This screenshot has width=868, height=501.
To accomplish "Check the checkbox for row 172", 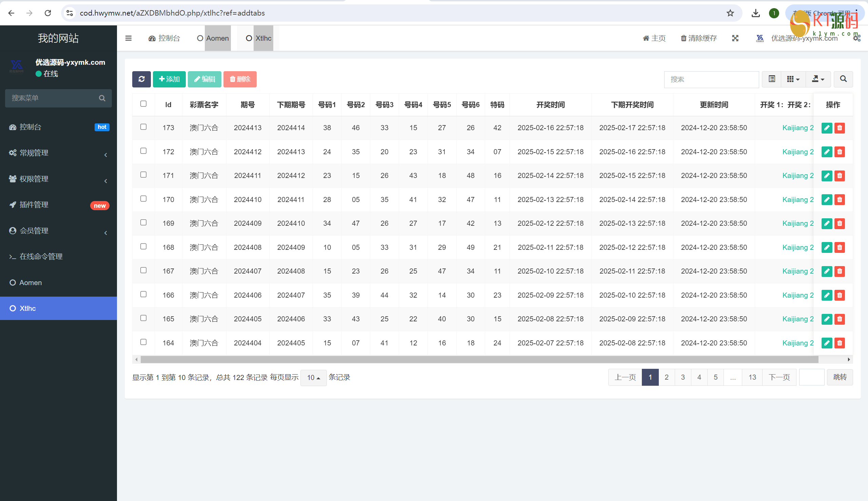I will pos(143,151).
